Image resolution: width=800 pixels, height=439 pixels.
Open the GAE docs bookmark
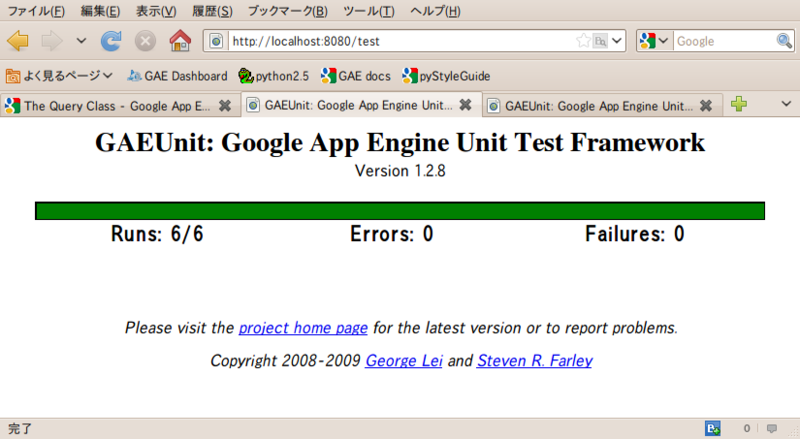pos(356,76)
